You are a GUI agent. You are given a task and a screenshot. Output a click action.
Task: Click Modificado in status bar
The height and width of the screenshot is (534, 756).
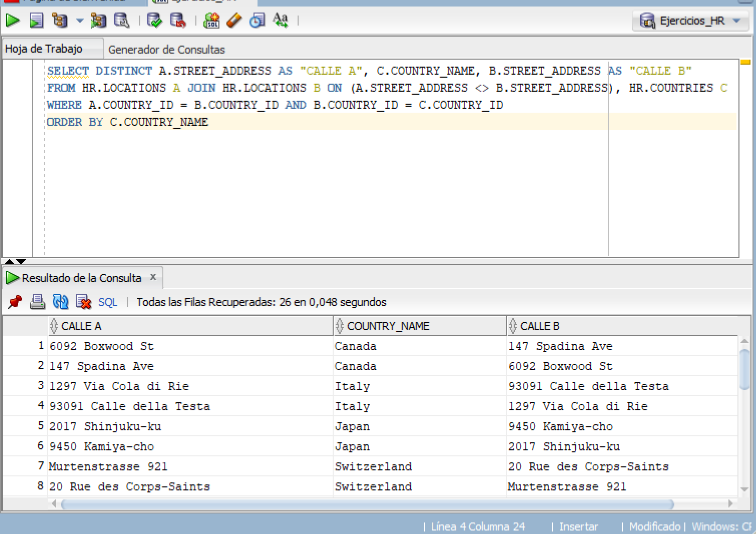[655, 526]
